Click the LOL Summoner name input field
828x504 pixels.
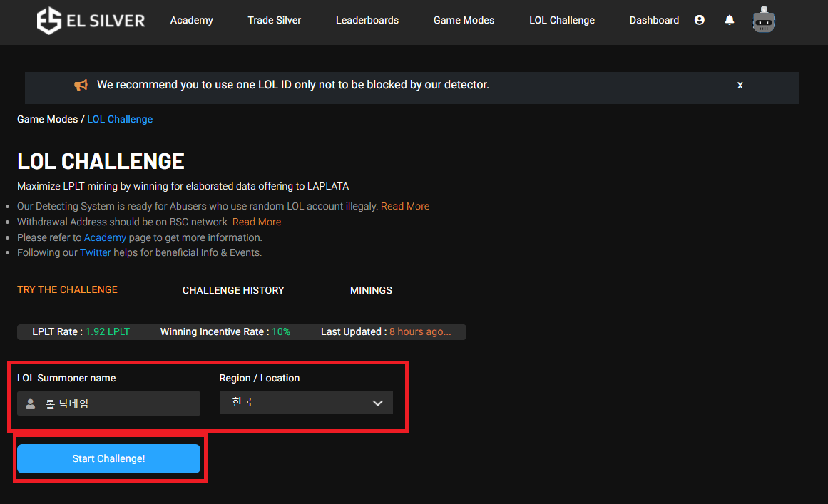109,403
